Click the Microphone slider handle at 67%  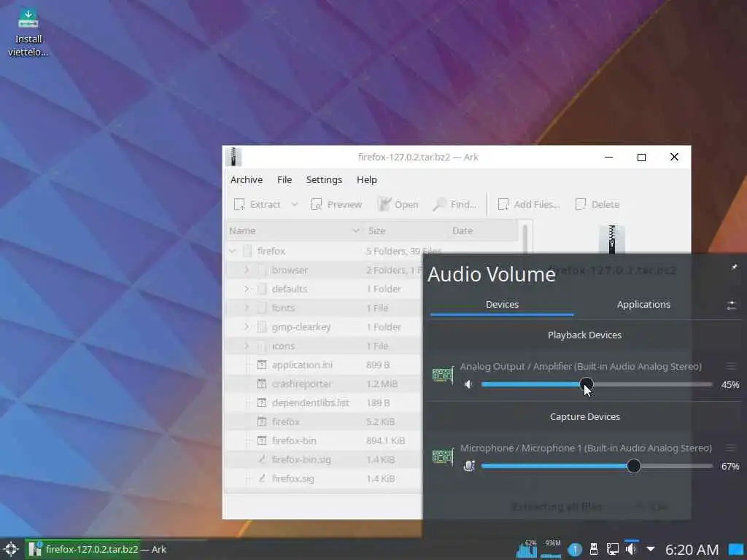click(x=634, y=466)
